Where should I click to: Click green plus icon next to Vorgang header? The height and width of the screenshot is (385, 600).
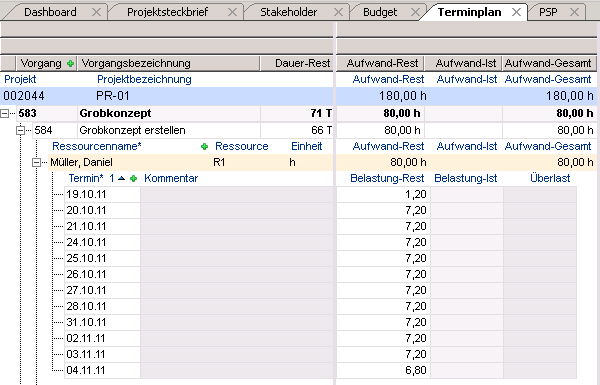(x=70, y=64)
